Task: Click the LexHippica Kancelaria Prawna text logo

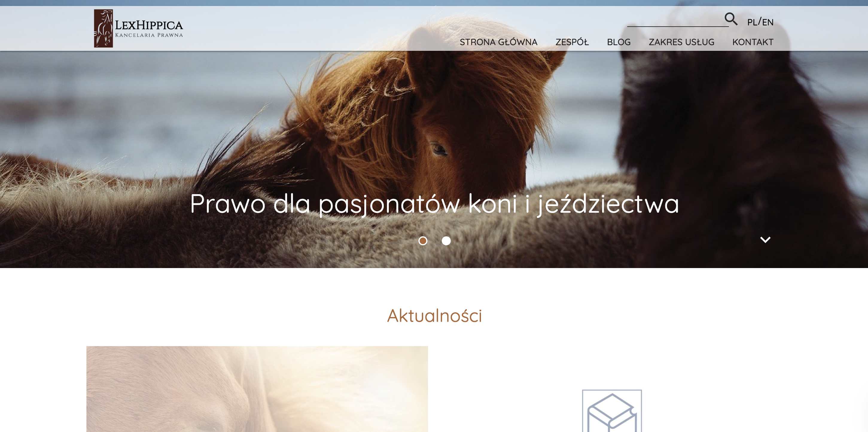Action: pos(149,28)
